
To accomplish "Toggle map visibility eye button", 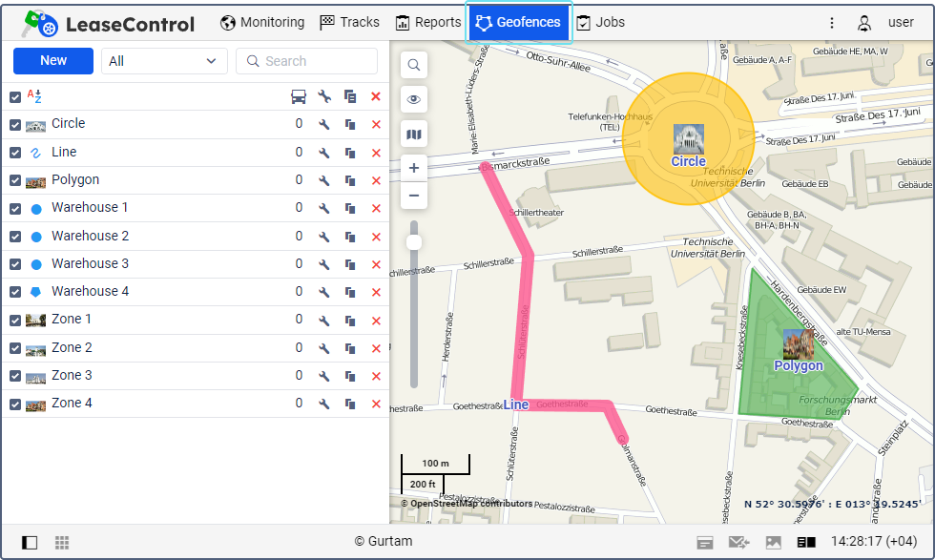I will click(414, 99).
